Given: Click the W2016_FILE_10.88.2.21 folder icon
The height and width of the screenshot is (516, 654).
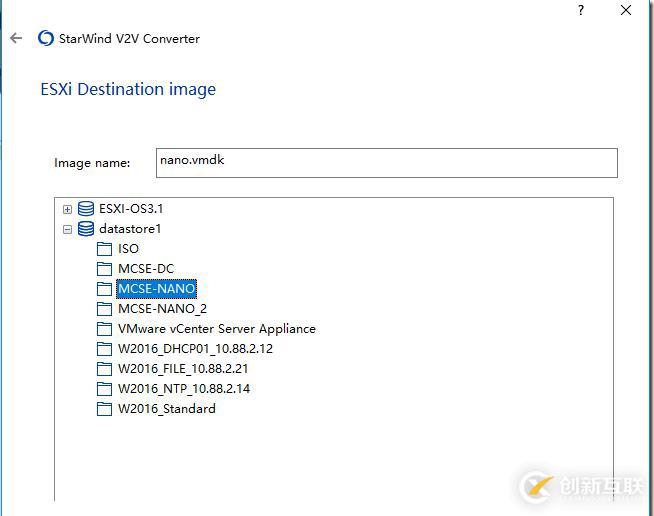Looking at the screenshot, I should pos(104,369).
